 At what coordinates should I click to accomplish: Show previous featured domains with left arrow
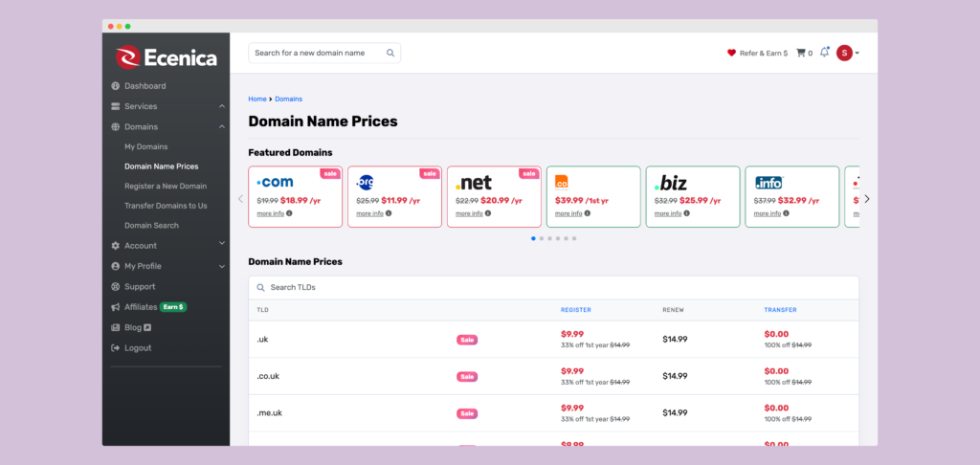point(240,199)
